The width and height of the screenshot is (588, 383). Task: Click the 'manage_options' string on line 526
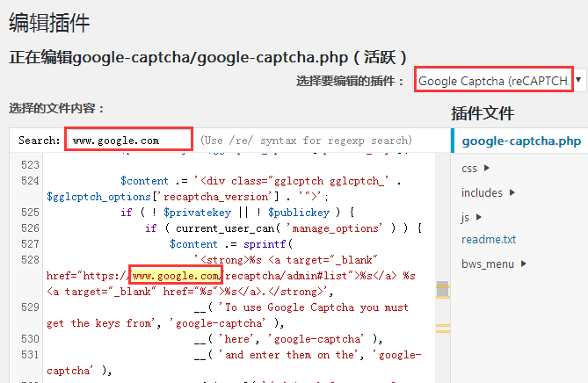(x=335, y=228)
